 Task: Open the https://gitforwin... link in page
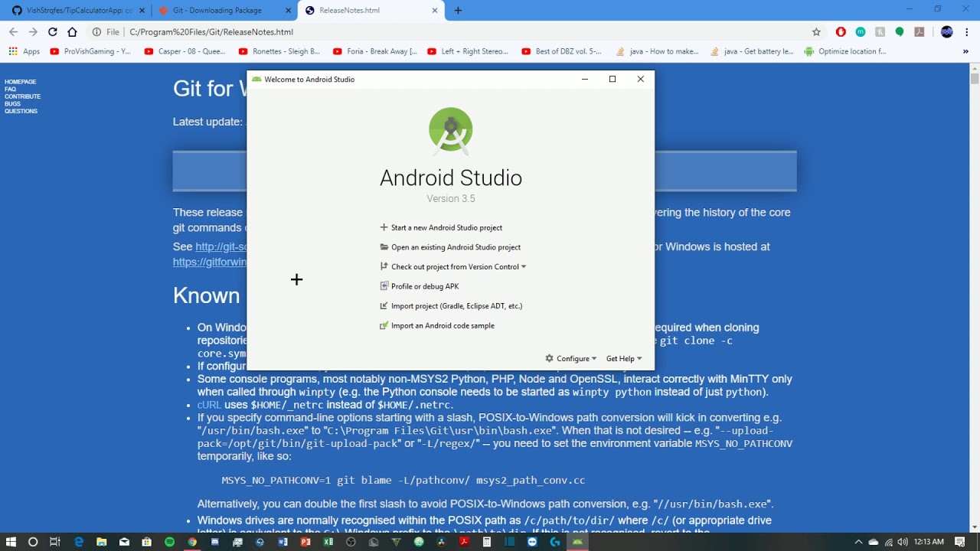[210, 262]
